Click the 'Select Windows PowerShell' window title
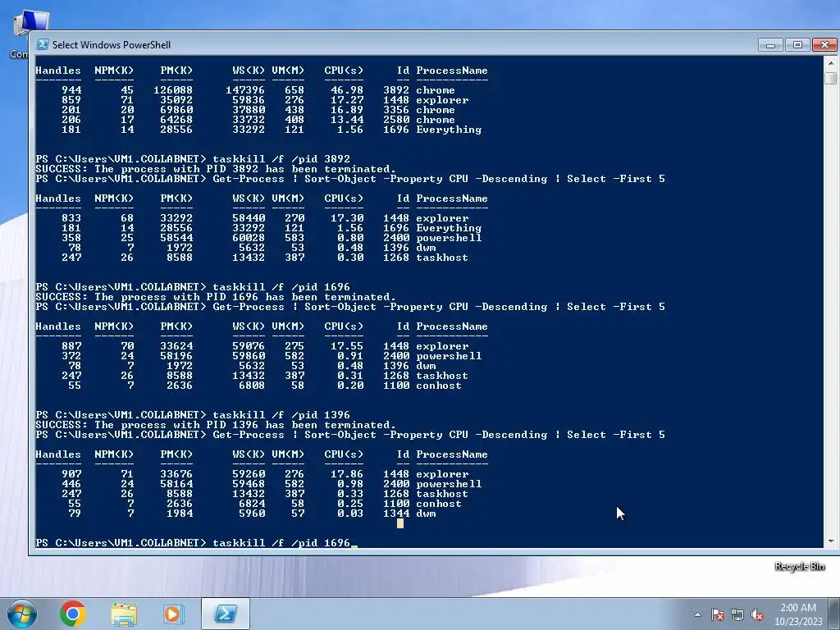 pyautogui.click(x=112, y=45)
